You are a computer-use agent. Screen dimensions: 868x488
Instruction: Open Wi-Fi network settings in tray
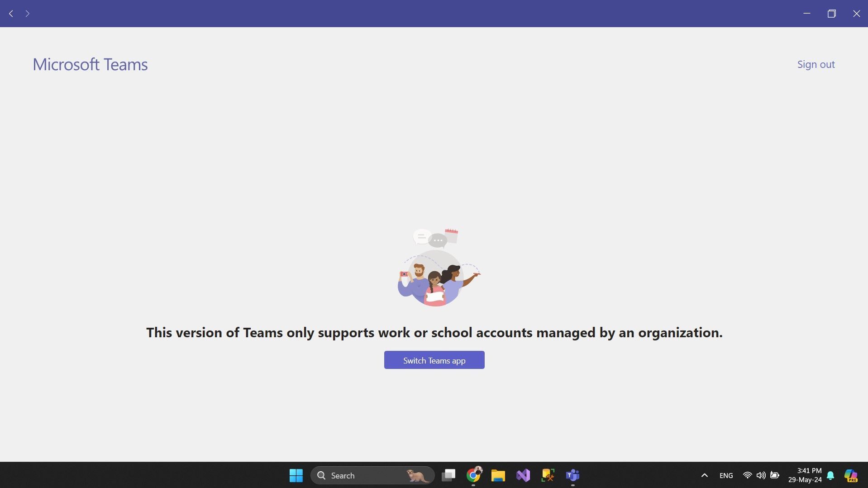click(x=747, y=475)
